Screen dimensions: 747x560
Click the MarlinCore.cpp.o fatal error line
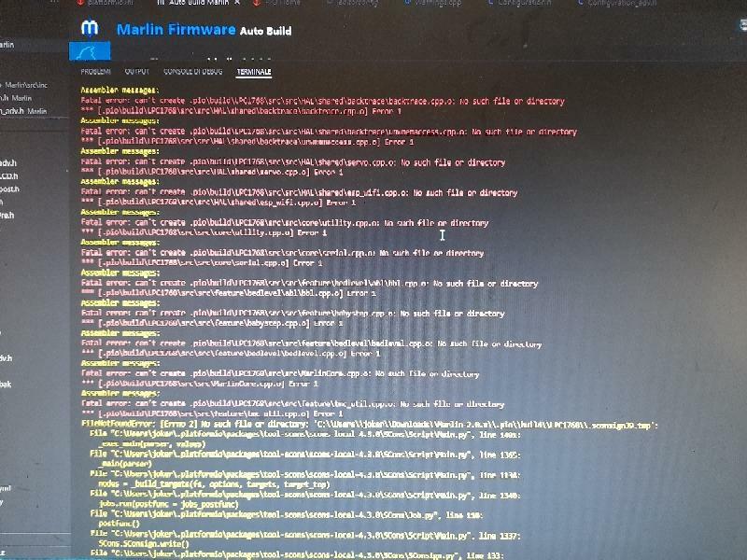pos(280,374)
